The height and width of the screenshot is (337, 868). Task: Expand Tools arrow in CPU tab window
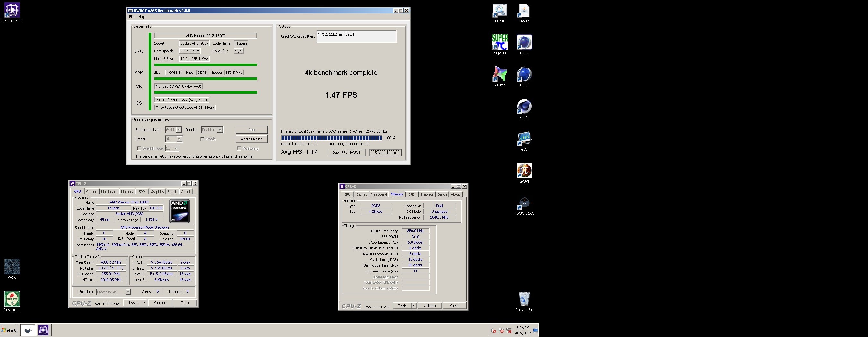[144, 303]
